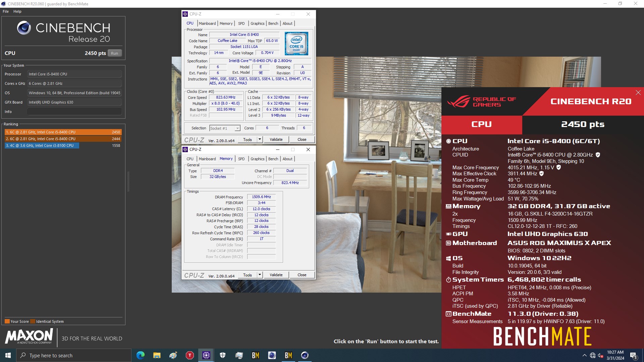Select ranking row 1 scoring 2450
The height and width of the screenshot is (362, 644).
pyautogui.click(x=63, y=132)
